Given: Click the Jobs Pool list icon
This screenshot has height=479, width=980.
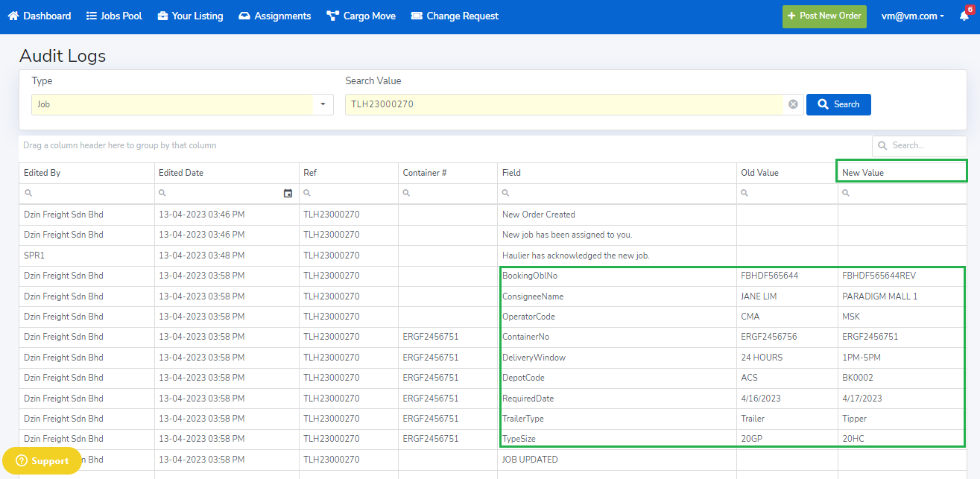Looking at the screenshot, I should [92, 16].
